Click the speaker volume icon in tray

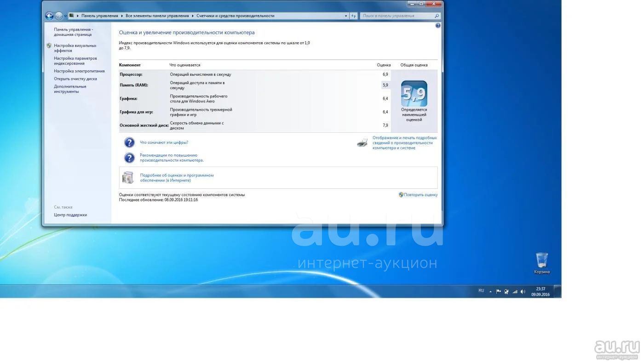tap(523, 292)
